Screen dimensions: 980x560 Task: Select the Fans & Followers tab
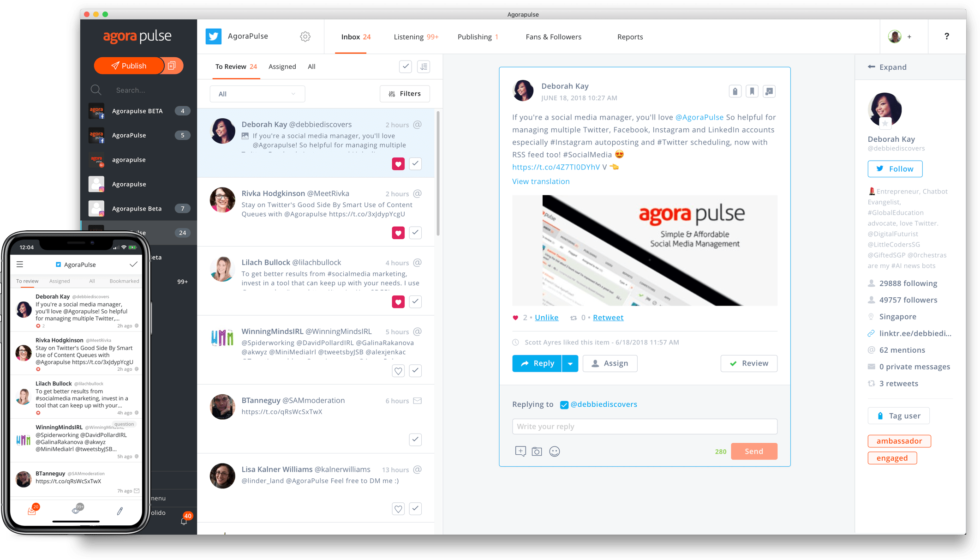click(x=553, y=37)
